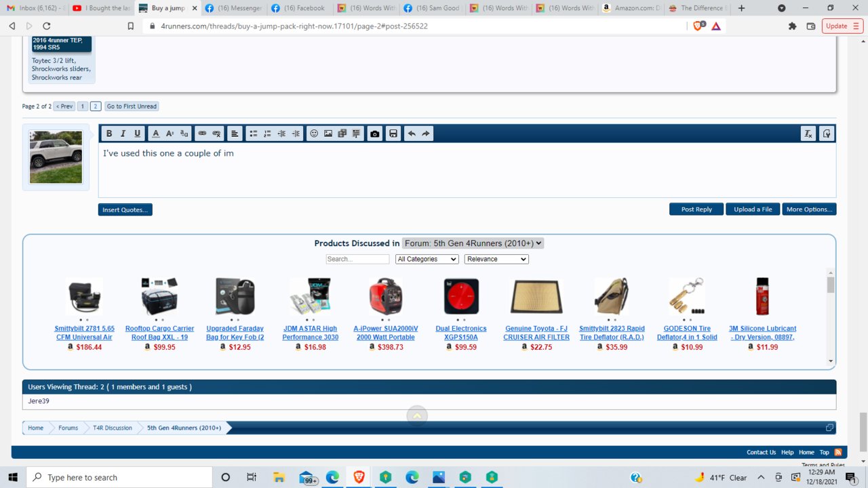Click the Post Reply button
The width and height of the screenshot is (868, 488).
point(696,209)
